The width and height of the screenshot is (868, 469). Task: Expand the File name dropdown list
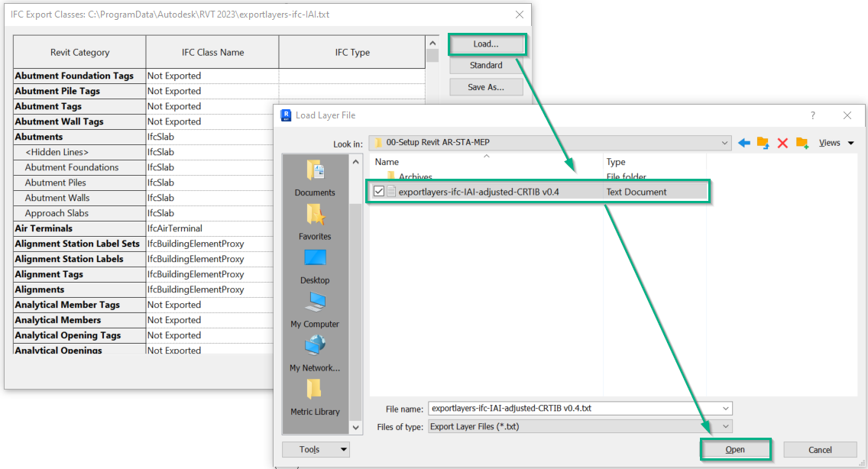click(725, 409)
